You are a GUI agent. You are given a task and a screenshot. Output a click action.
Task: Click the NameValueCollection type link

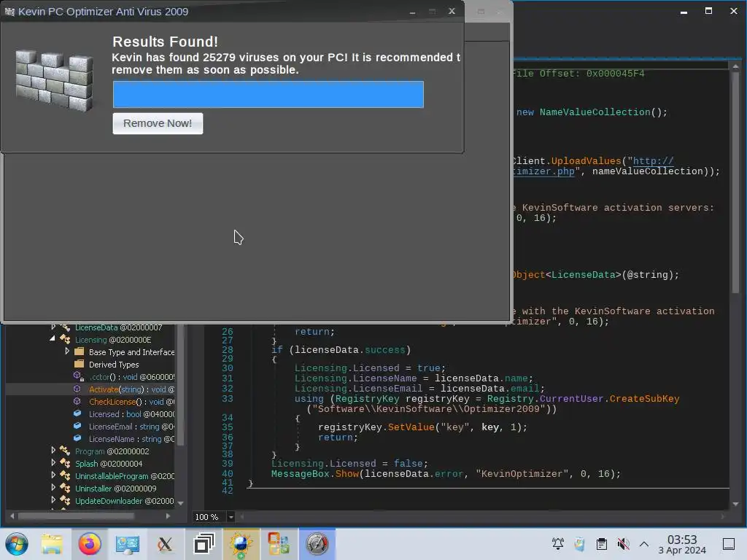tap(595, 112)
